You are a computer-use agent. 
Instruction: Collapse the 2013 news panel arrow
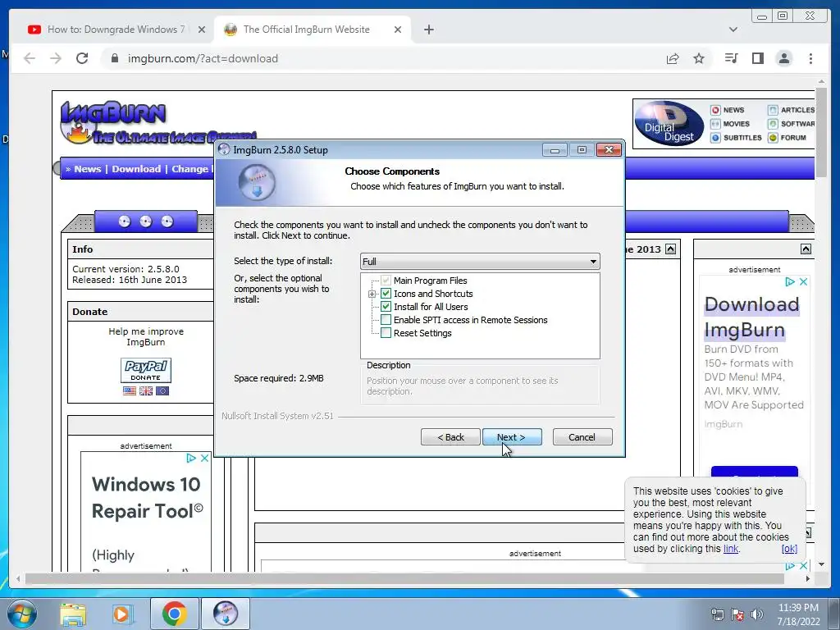coord(670,249)
